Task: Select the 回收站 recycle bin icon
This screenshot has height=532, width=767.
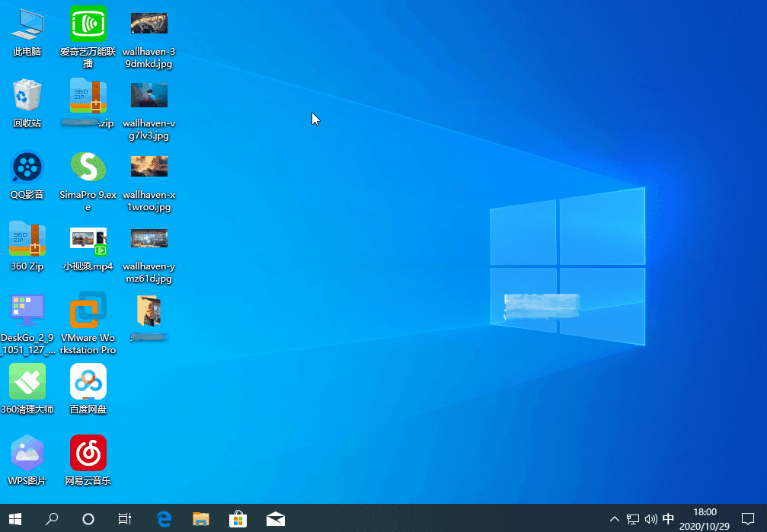Action: (x=27, y=104)
